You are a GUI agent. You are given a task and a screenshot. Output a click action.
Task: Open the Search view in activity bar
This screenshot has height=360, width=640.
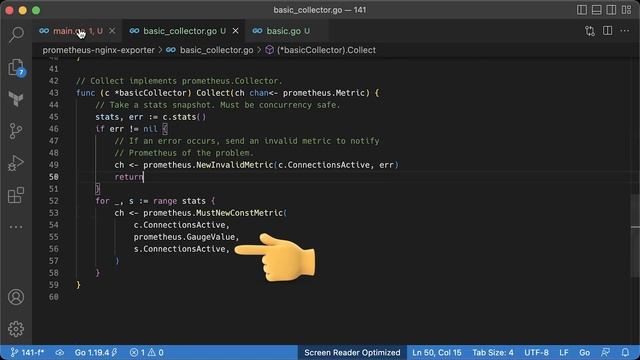pyautogui.click(x=16, y=34)
